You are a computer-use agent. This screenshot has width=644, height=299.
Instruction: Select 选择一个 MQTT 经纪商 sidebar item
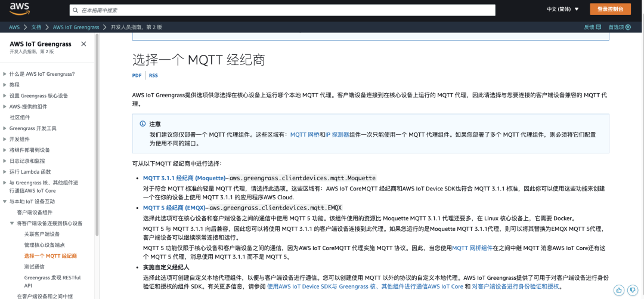click(51, 256)
